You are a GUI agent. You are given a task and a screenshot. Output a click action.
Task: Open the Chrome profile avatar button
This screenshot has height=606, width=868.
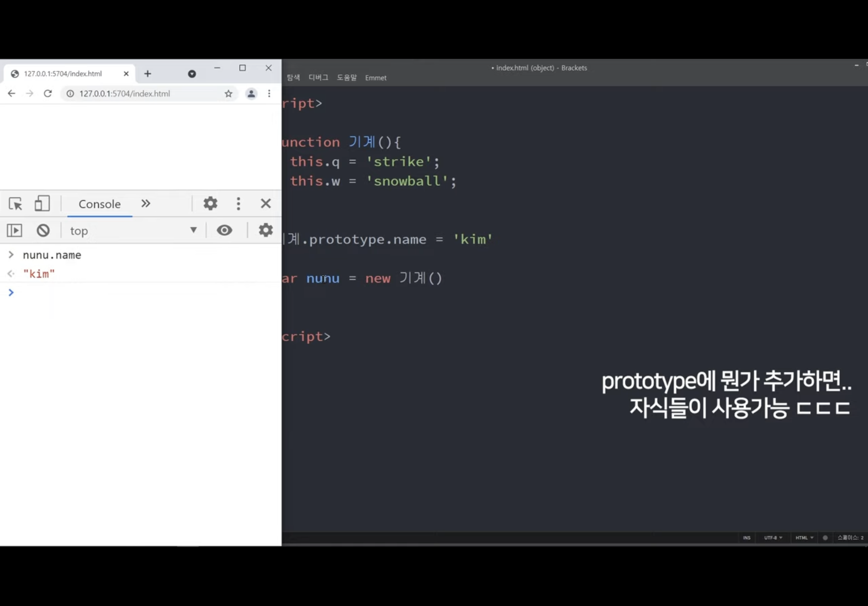[x=251, y=93]
